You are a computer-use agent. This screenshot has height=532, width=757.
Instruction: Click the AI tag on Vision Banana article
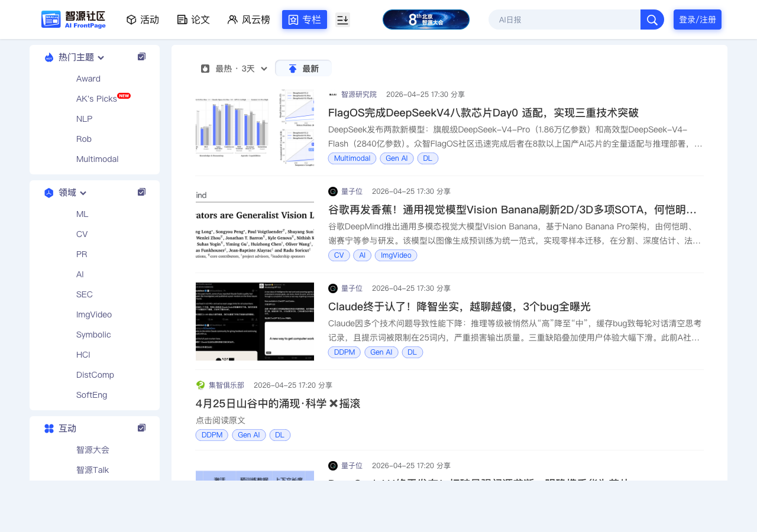pyautogui.click(x=363, y=255)
